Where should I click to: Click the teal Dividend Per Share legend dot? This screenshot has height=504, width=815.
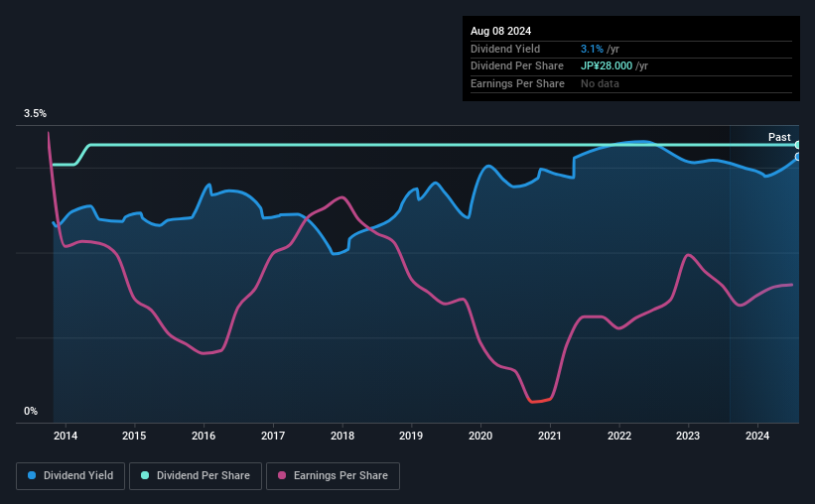click(x=145, y=475)
